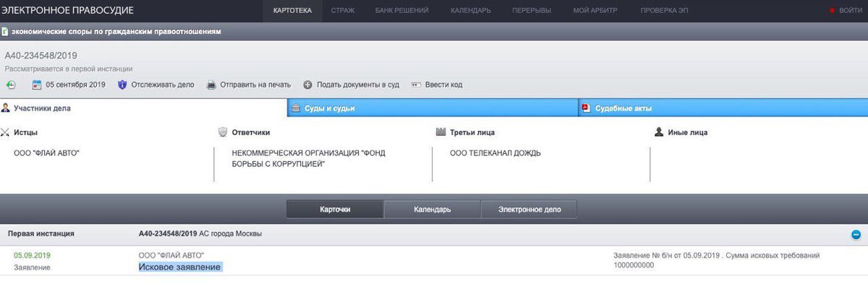Viewport: 868px width, 284px height.
Task: Open the КАРТОТЕКА tab
Action: click(x=292, y=11)
